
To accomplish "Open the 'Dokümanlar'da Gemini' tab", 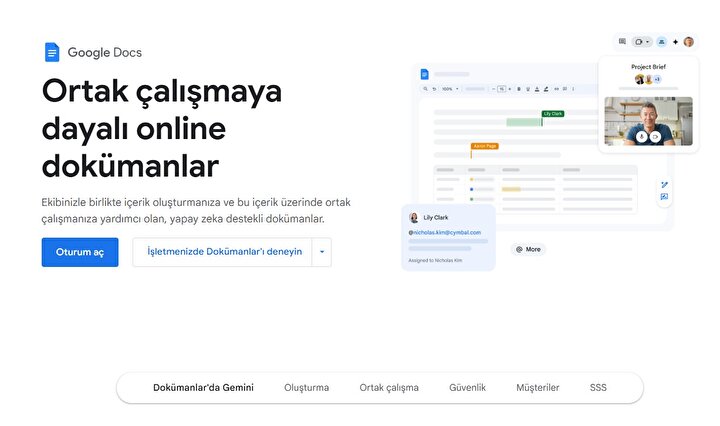I will (203, 387).
